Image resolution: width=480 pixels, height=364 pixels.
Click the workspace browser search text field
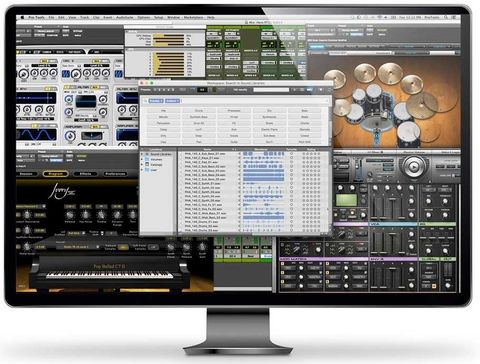click(271, 90)
